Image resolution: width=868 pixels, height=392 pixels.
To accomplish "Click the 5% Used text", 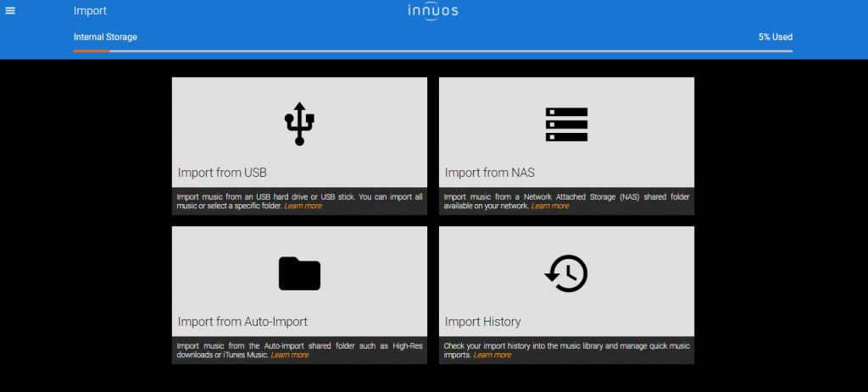I will (x=775, y=37).
